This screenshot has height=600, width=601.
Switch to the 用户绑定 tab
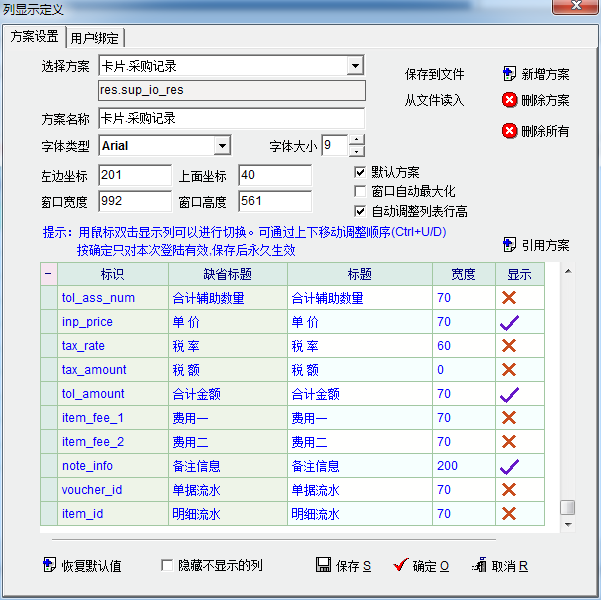[96, 38]
